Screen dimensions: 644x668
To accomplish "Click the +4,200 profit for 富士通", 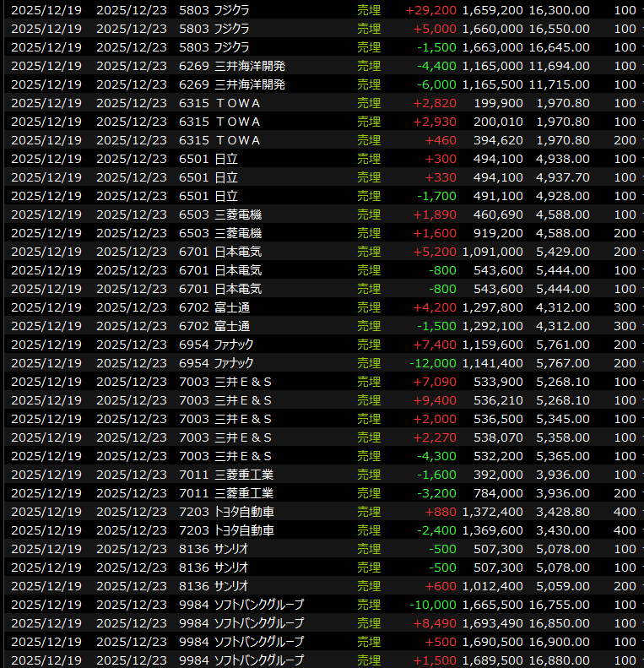I will click(x=435, y=307).
